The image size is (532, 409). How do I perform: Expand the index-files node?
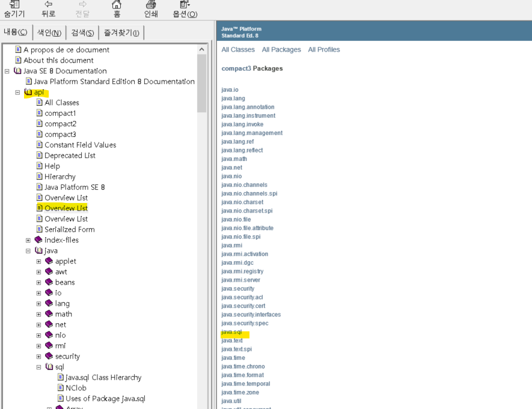tap(28, 240)
